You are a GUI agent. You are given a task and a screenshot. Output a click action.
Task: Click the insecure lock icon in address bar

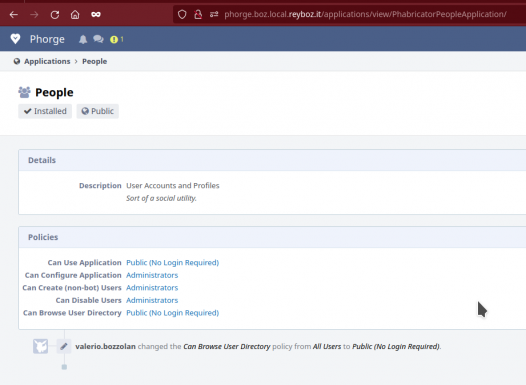(198, 14)
